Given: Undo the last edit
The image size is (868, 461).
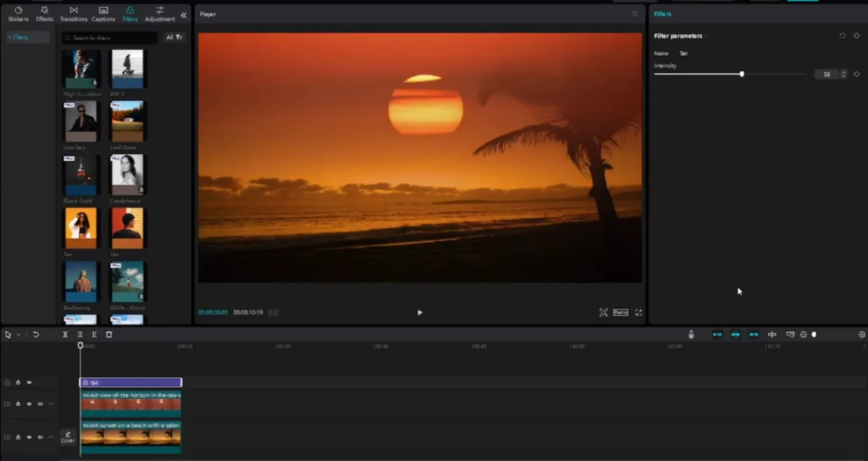Looking at the screenshot, I should 36,335.
